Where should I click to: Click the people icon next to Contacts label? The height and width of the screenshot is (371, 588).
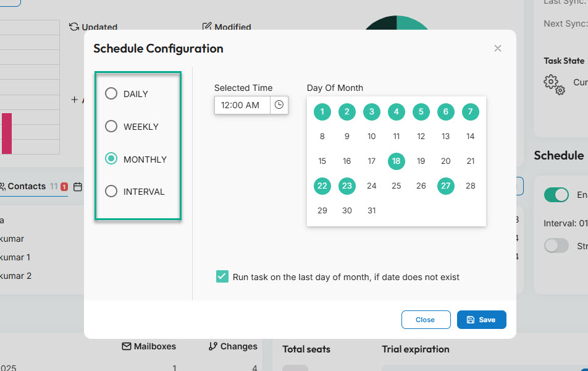pyautogui.click(x=3, y=186)
